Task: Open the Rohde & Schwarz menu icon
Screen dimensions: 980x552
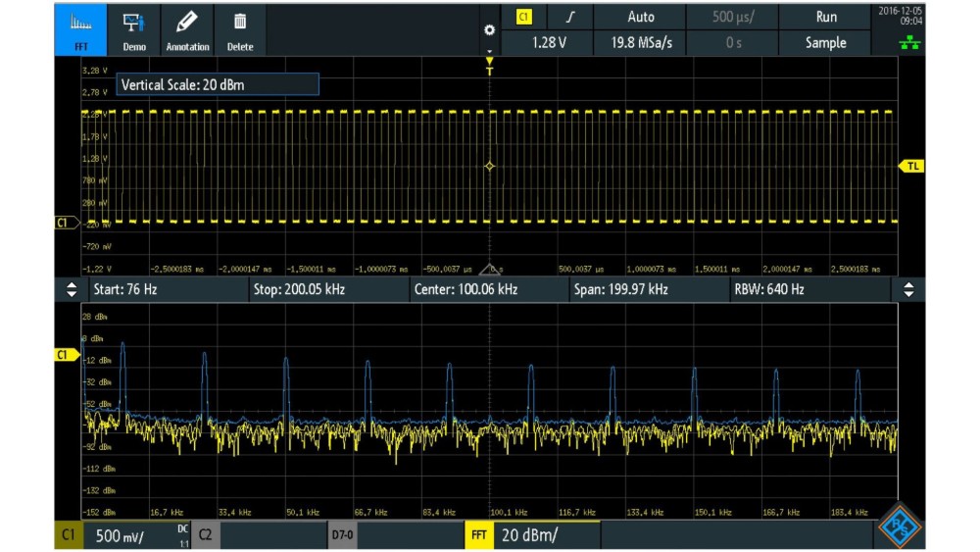Action: (900, 527)
